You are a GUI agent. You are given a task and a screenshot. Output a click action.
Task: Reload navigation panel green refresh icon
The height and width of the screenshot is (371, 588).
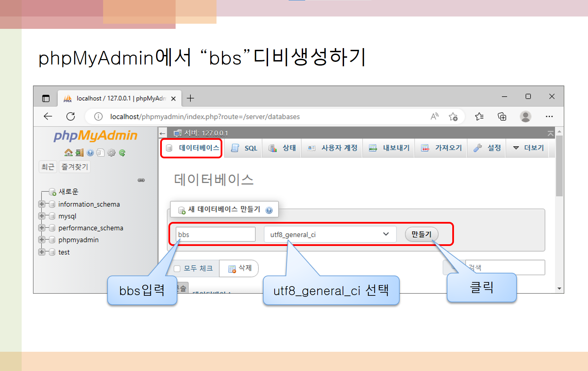(122, 153)
